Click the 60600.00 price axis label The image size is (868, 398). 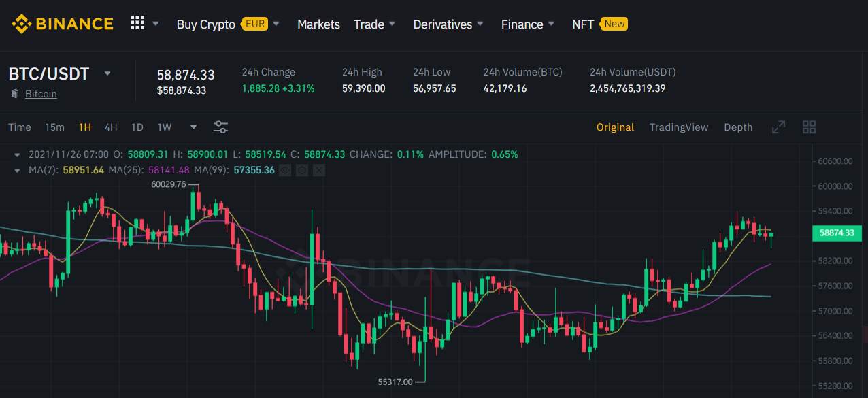pos(836,161)
